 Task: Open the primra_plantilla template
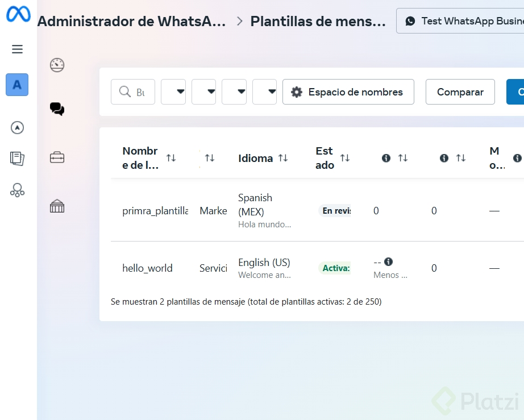pyautogui.click(x=155, y=211)
